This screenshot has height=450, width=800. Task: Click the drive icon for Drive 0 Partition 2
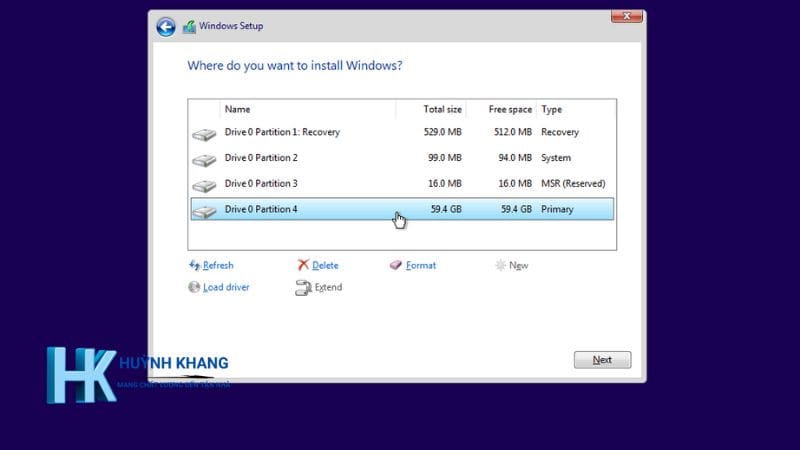[204, 160]
